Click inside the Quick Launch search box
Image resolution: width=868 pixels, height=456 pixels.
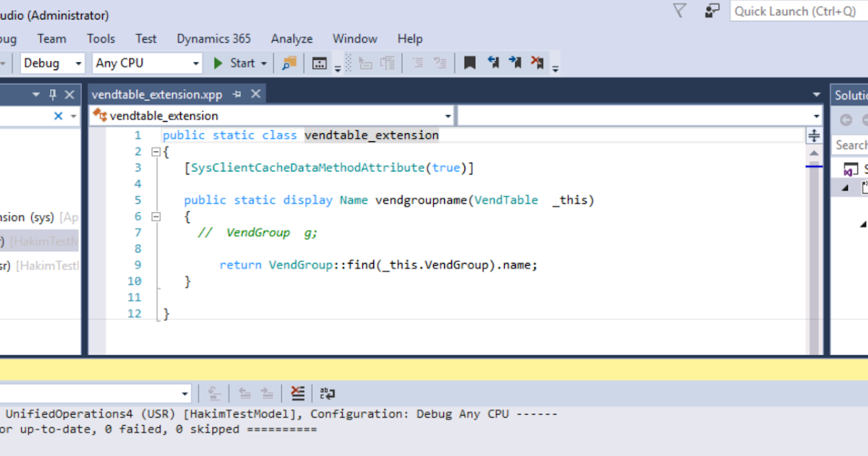(x=796, y=12)
